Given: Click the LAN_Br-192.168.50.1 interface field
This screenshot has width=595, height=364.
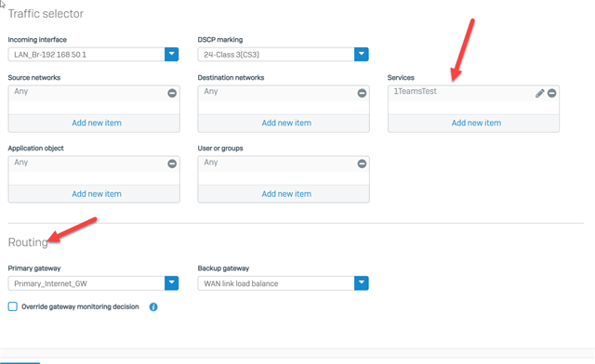Looking at the screenshot, I should point(86,54).
